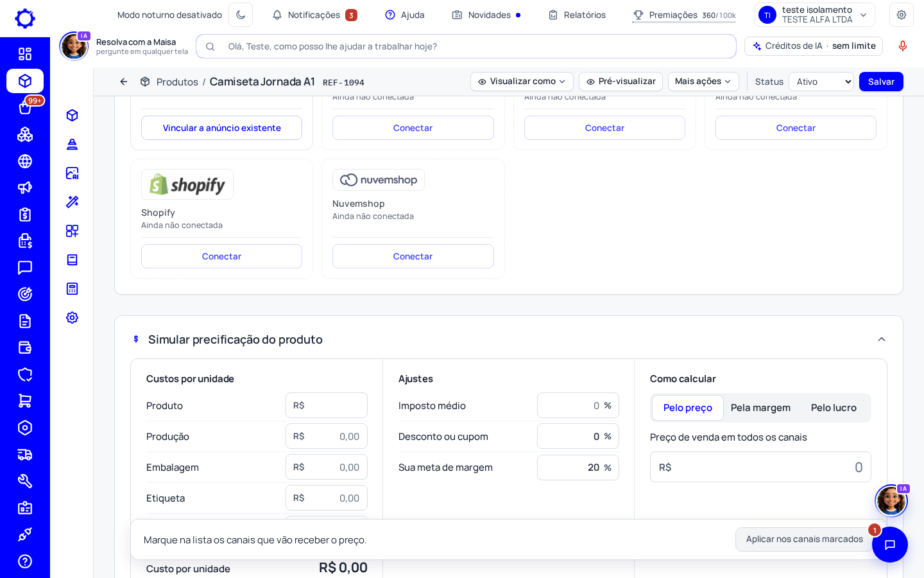
Task: Click Conectar under Nuvemshop
Action: [x=413, y=256]
